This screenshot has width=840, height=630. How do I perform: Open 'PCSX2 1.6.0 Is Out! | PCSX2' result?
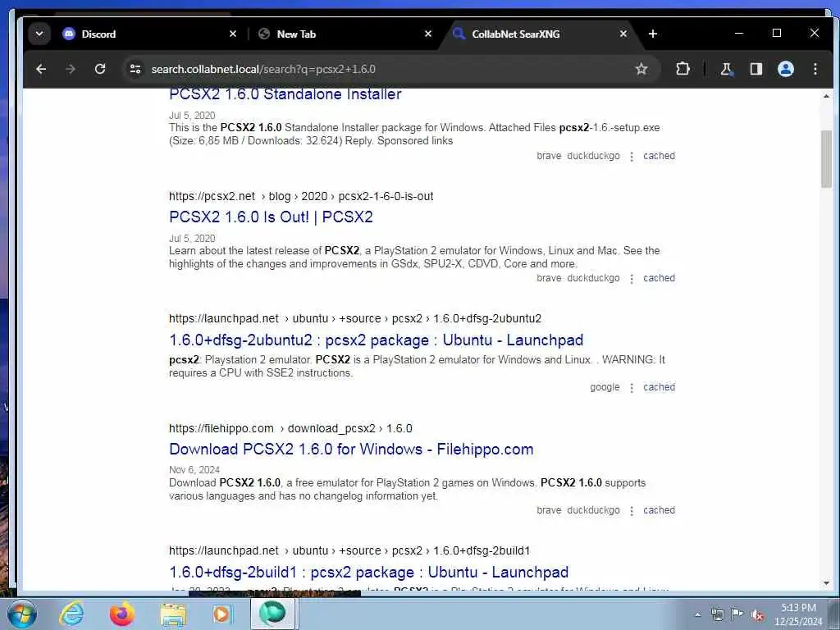point(271,217)
